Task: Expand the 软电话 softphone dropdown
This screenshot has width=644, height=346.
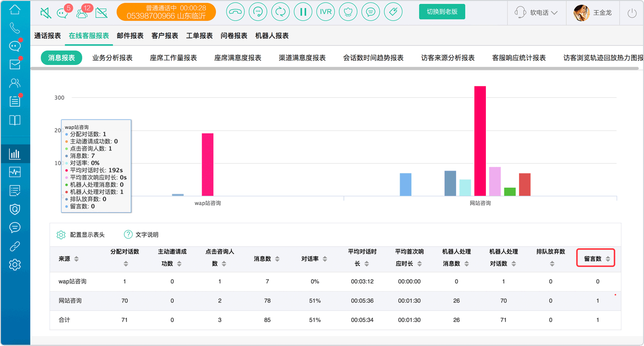Action: tap(537, 13)
